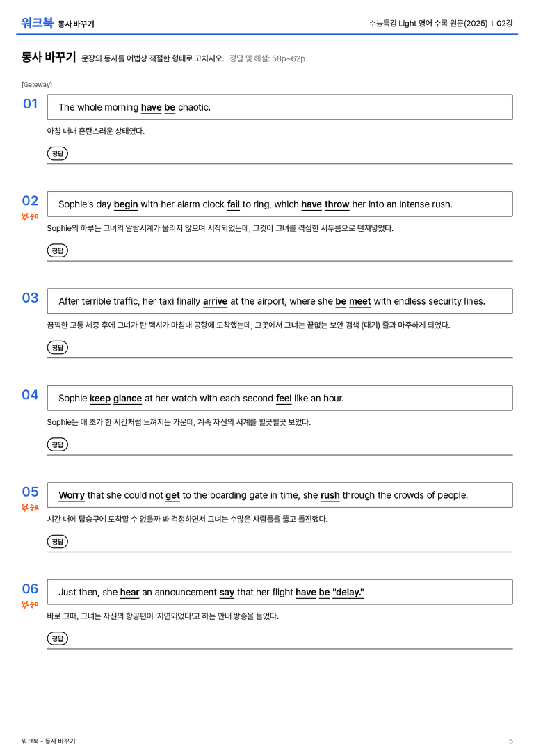The image size is (534, 756).
Task: Click the underlined word 'delay' in question 06
Action: 348,592
